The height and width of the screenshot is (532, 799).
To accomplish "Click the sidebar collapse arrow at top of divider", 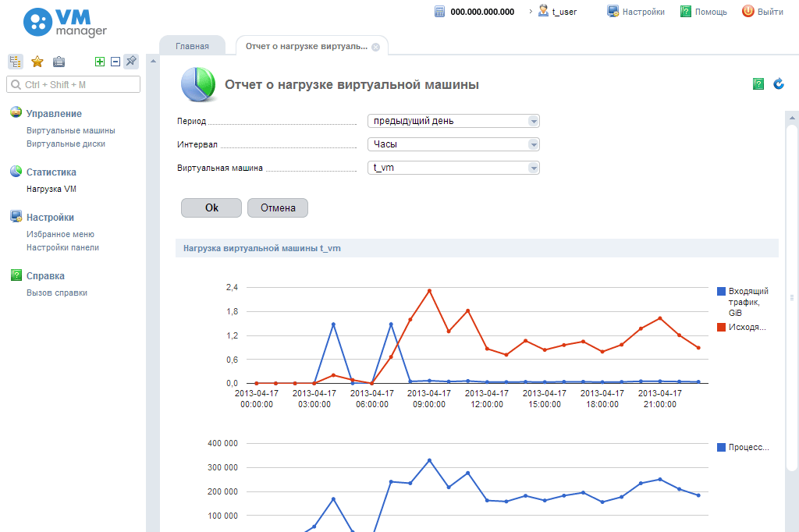I will (x=153, y=61).
